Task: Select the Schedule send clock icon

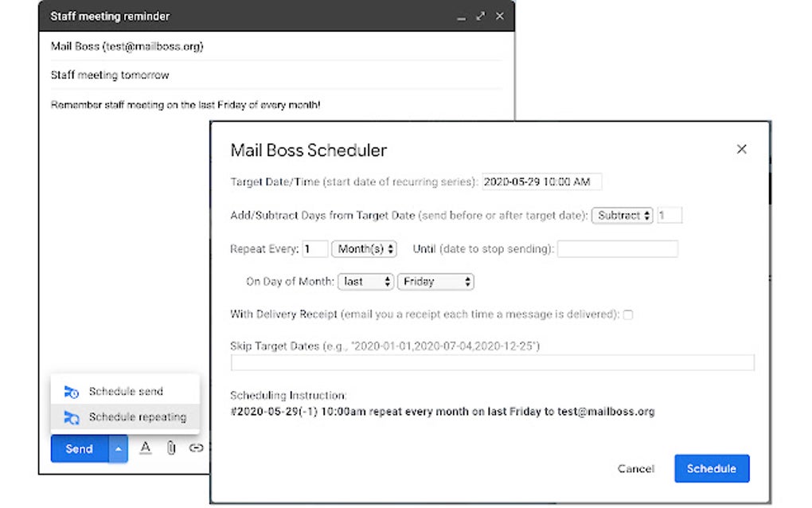Action: tap(71, 391)
